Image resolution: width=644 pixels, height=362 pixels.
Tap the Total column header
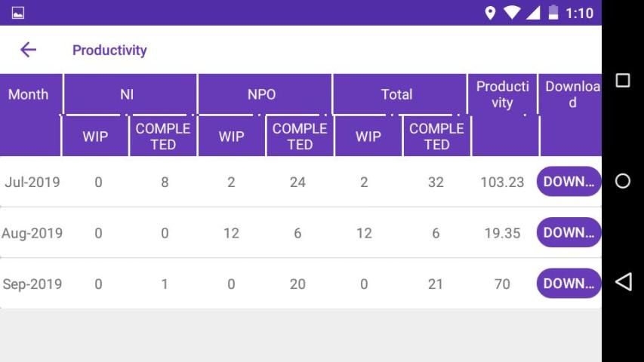coord(396,94)
